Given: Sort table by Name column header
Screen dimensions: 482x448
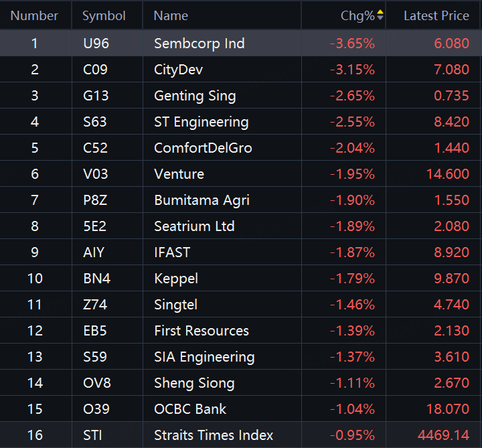Looking at the screenshot, I should 171,15.
